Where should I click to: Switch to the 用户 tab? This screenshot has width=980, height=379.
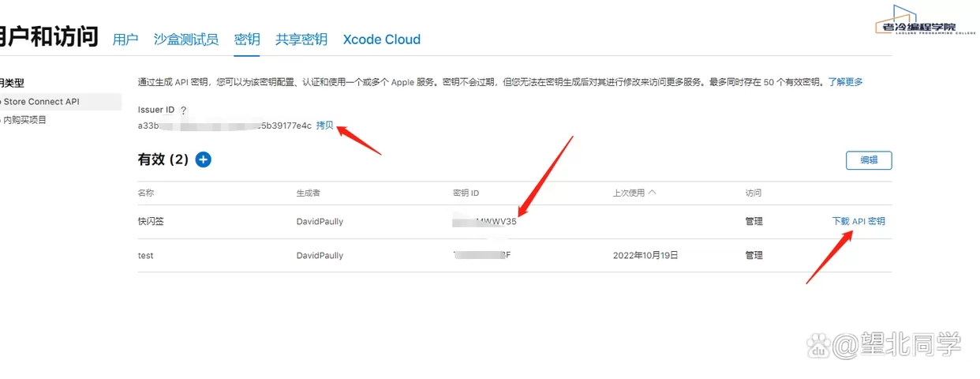point(125,39)
